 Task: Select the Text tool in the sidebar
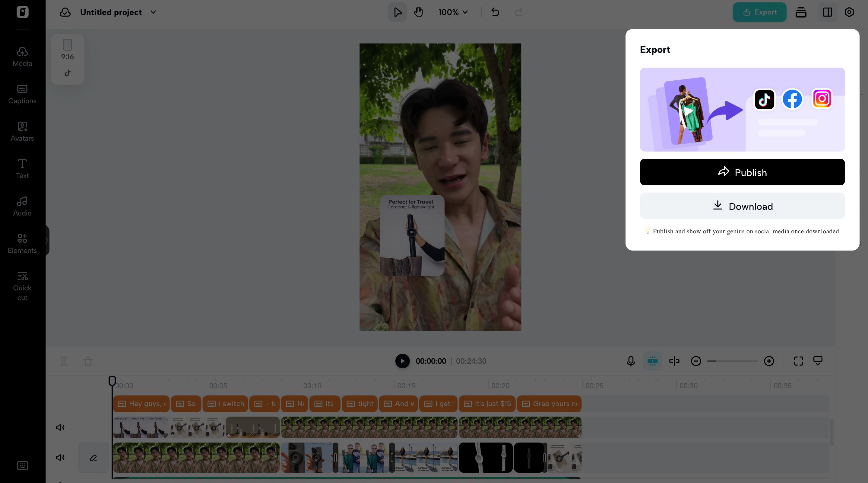pos(22,168)
